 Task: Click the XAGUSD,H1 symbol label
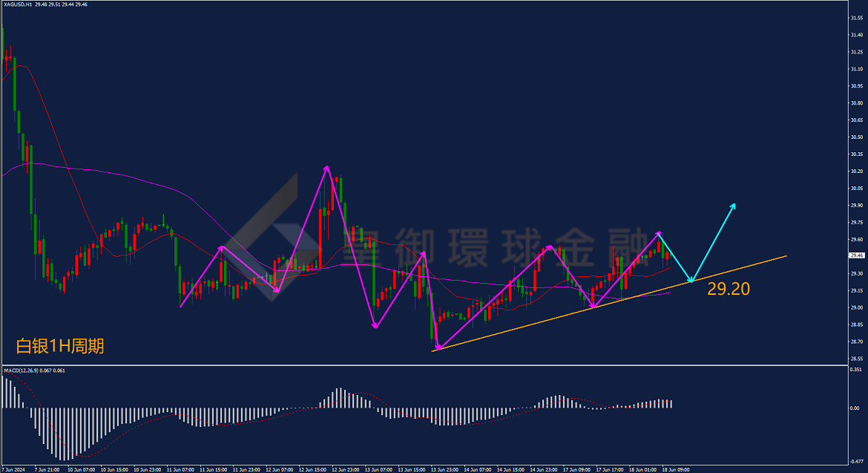click(x=18, y=4)
